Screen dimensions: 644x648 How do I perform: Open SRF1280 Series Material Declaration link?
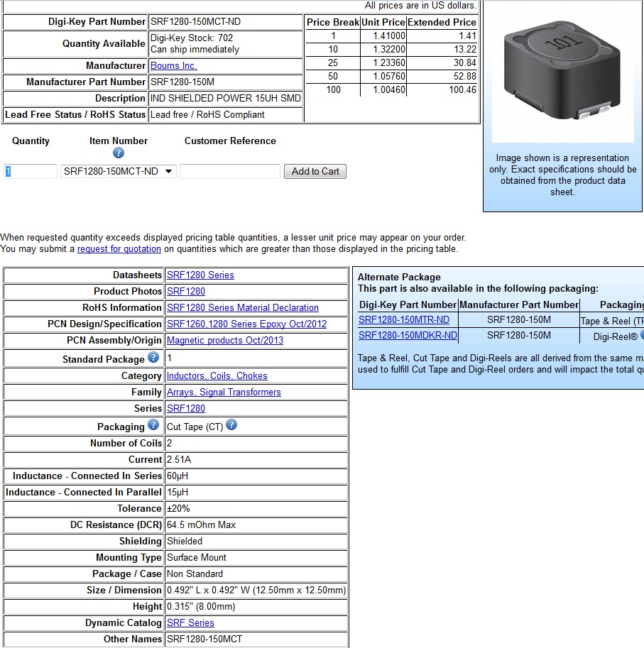[x=243, y=307]
